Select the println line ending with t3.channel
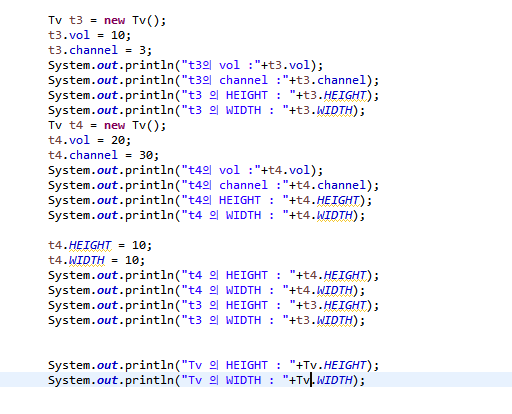Screen dimensions: 512x414 click(214, 80)
